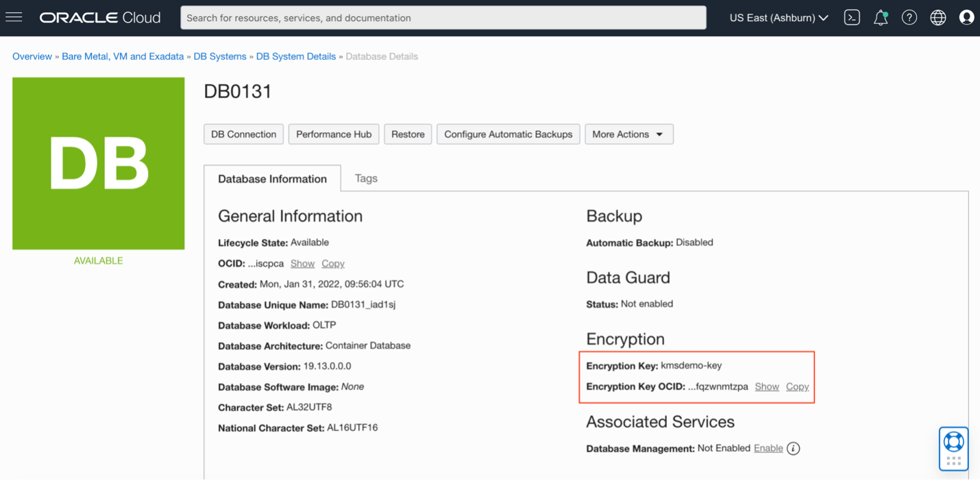
Task: Click the help question mark icon
Action: tap(909, 18)
